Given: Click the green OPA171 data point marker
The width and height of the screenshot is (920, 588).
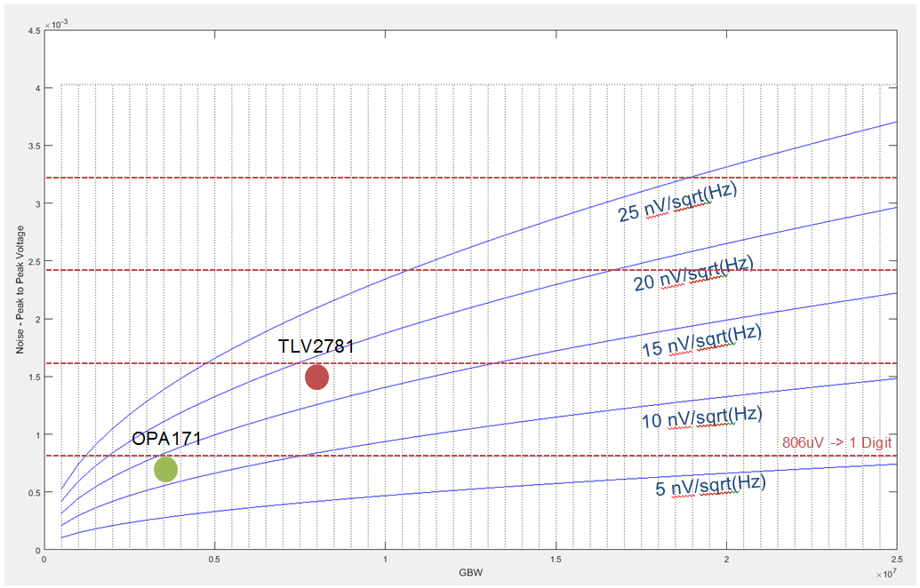Looking at the screenshot, I should (x=166, y=470).
